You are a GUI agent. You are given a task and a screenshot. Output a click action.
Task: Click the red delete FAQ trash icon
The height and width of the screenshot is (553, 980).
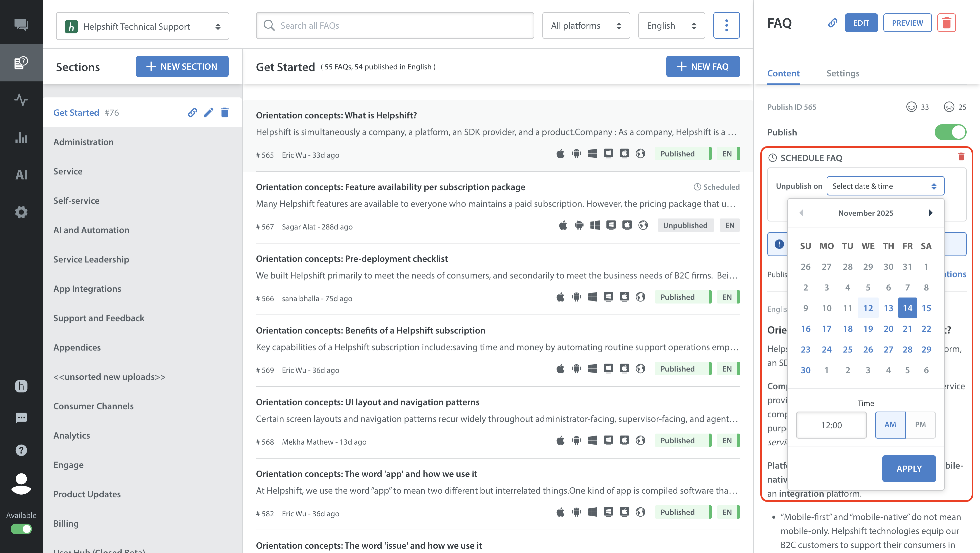(946, 23)
